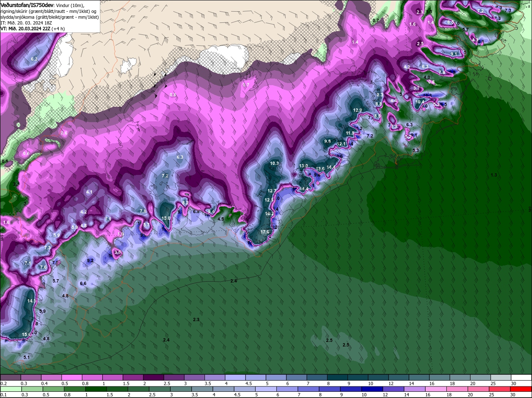
Task: Click the 13.6 value label on the map
Action: 320,168
